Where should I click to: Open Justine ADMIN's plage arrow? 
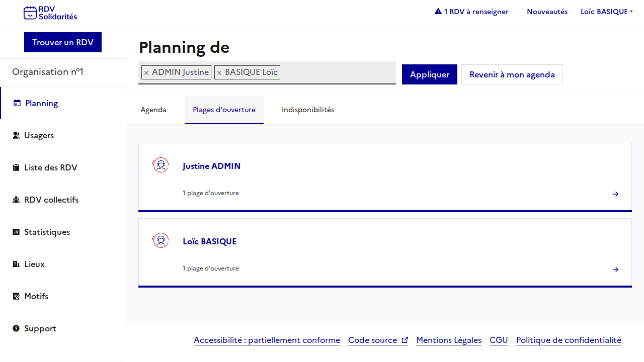[x=615, y=194]
